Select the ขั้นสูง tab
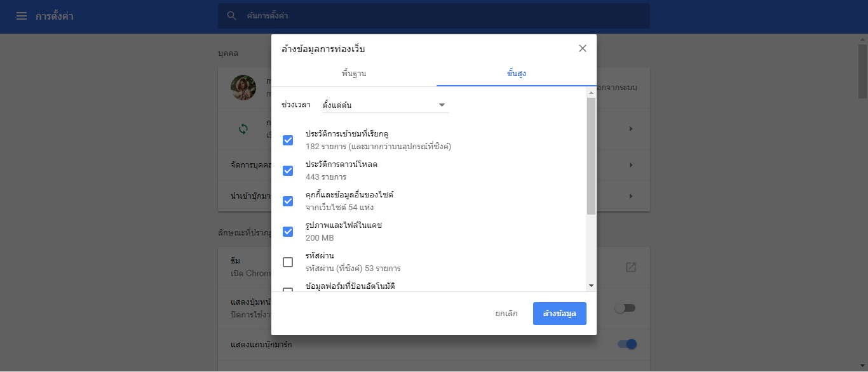The image size is (868, 372). [x=516, y=74]
